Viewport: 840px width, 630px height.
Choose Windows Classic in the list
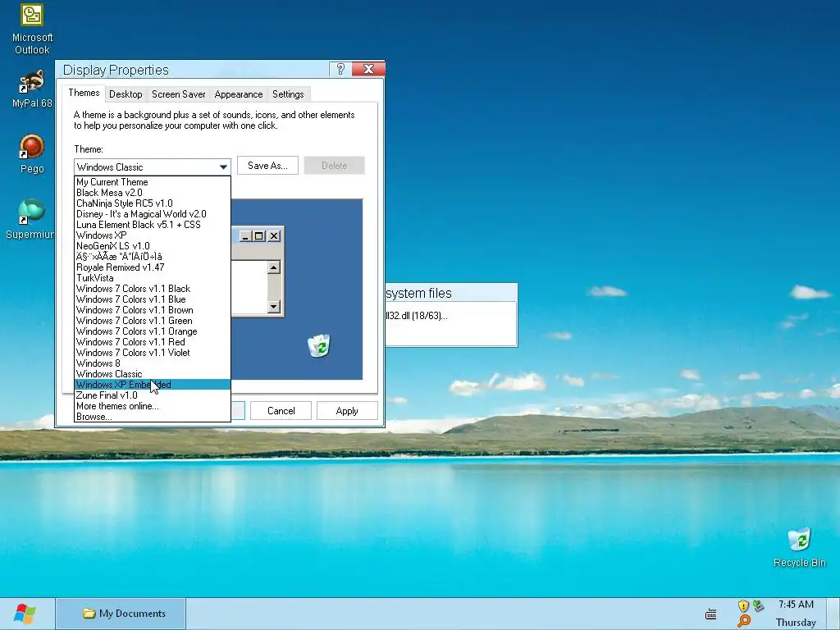point(152,374)
